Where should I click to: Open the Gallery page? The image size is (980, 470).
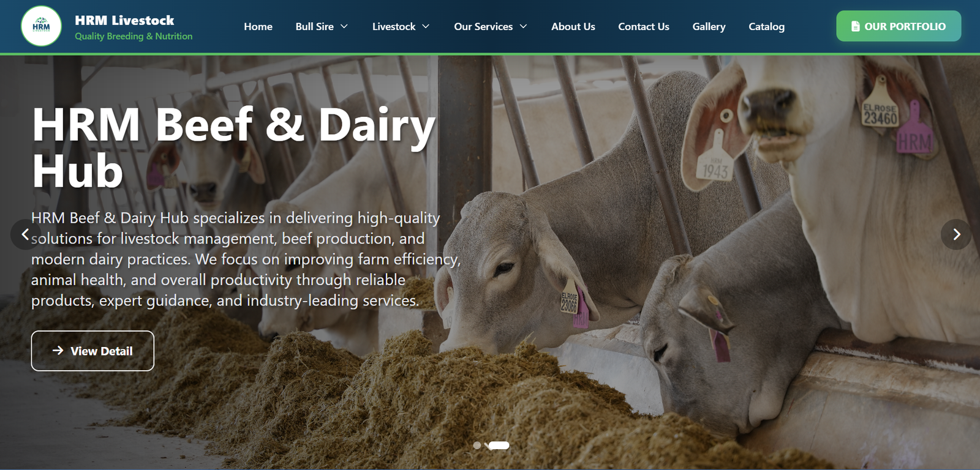pos(709,26)
